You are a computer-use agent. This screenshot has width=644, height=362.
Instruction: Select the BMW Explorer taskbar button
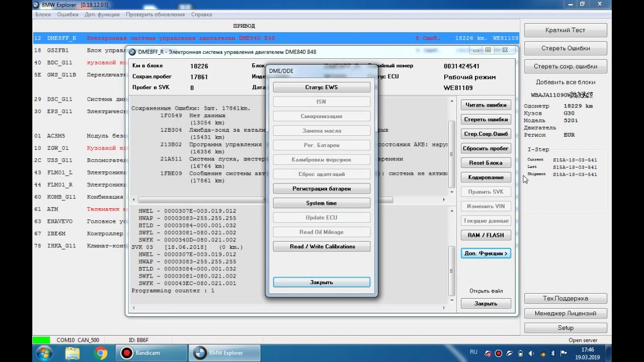coord(225,353)
